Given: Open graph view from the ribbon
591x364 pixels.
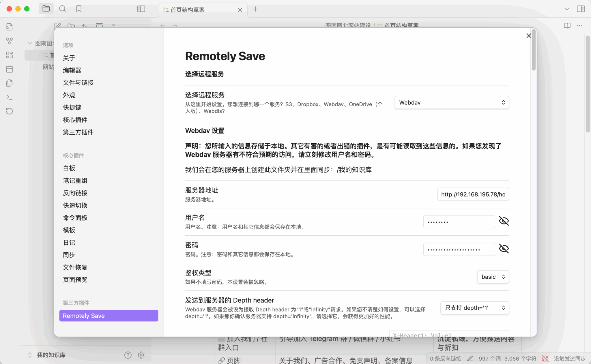Looking at the screenshot, I should pyautogui.click(x=9, y=41).
